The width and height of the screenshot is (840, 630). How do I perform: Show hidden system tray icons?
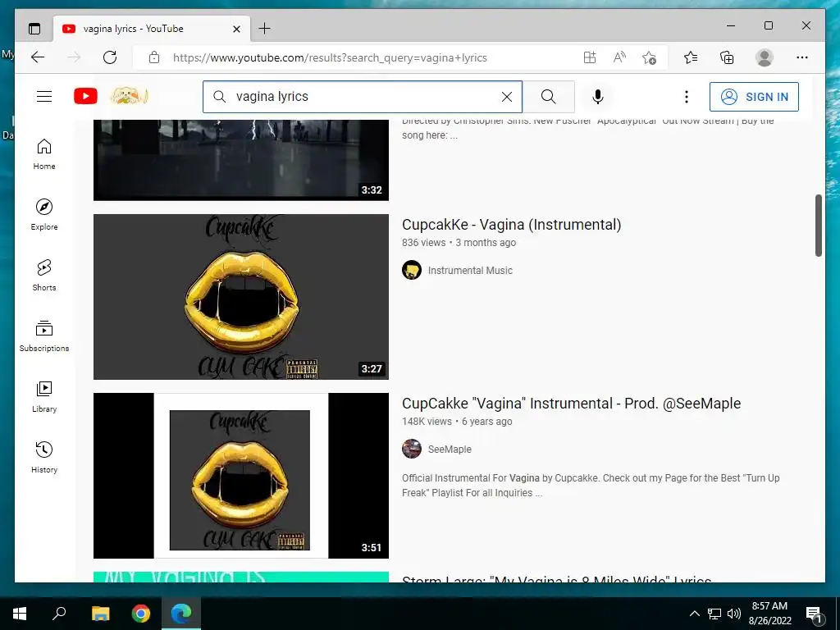pyautogui.click(x=694, y=614)
